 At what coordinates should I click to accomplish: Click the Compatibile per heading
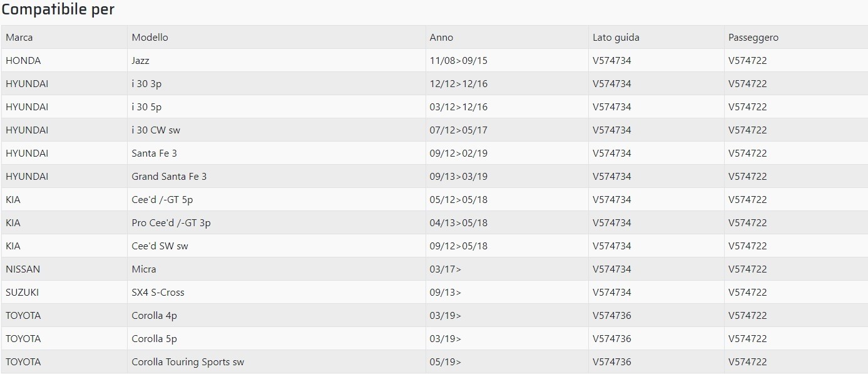pyautogui.click(x=58, y=10)
